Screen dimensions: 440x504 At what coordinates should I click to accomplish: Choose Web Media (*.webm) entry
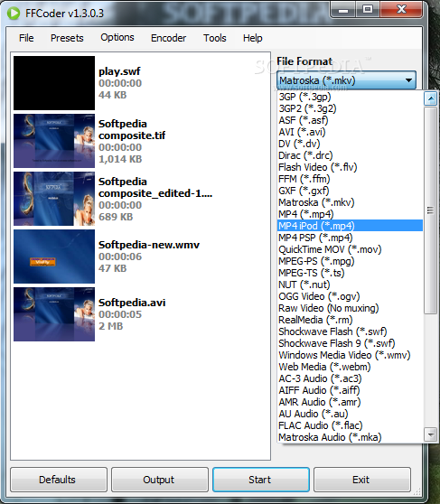click(350, 367)
